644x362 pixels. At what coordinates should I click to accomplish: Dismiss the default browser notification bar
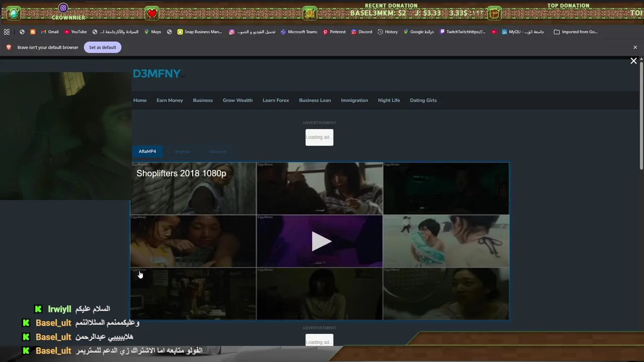click(x=635, y=47)
